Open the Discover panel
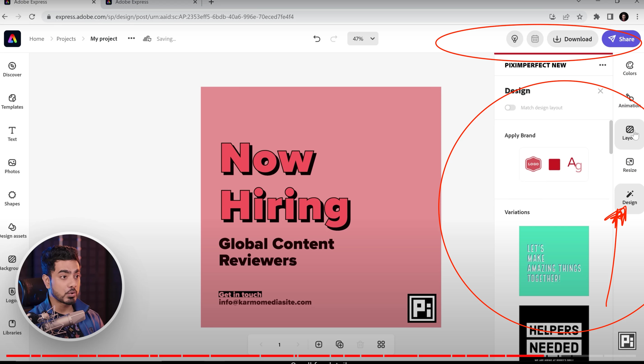Image resolution: width=644 pixels, height=364 pixels. 12,69
